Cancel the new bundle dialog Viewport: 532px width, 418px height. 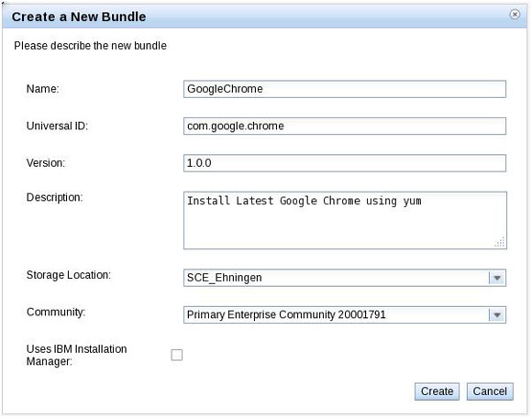click(490, 391)
